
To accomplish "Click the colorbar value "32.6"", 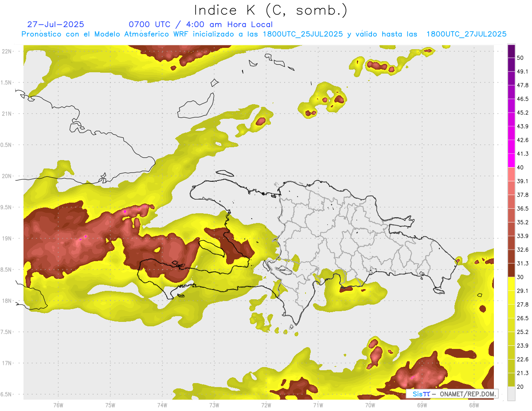I will click(523, 250).
